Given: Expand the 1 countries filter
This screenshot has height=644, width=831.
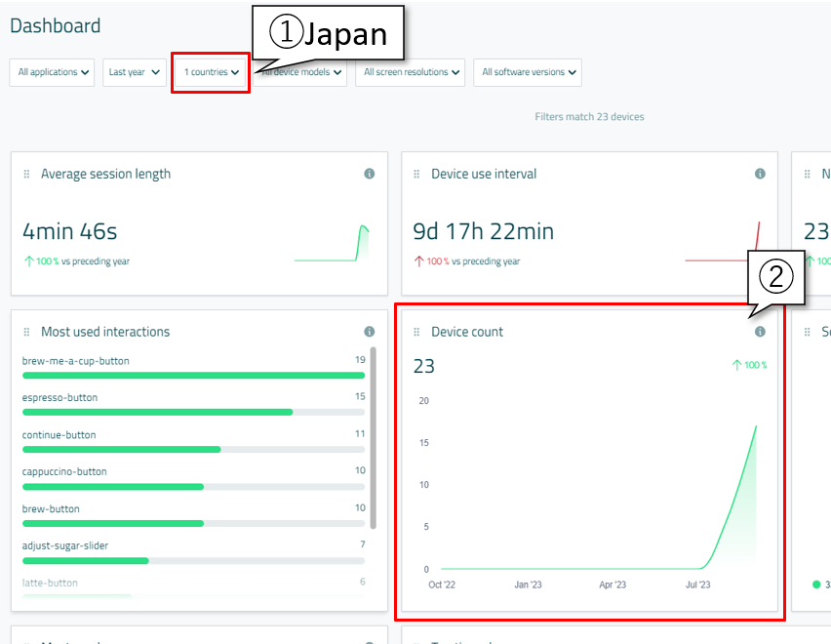Looking at the screenshot, I should 211,72.
